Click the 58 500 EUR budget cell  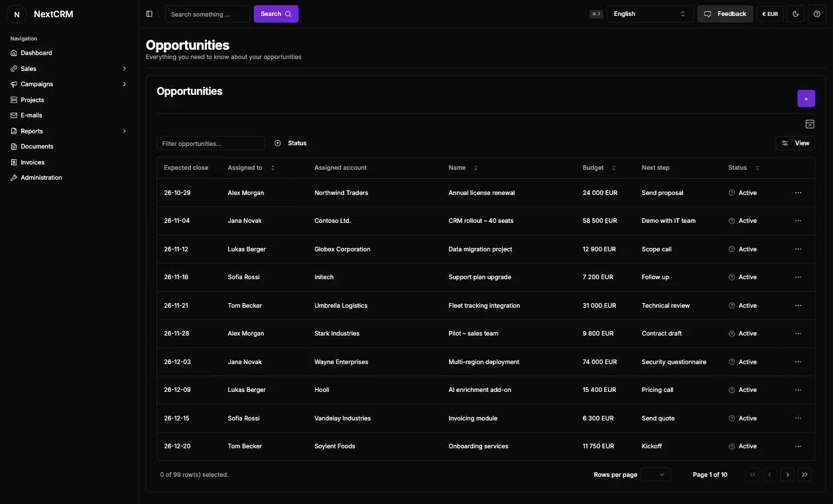[600, 221]
